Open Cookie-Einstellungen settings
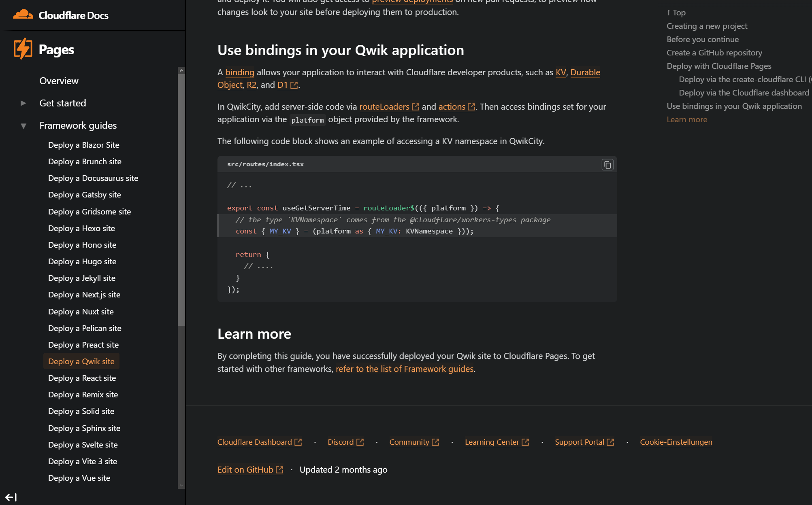Viewport: 812px width, 505px height. pos(676,442)
